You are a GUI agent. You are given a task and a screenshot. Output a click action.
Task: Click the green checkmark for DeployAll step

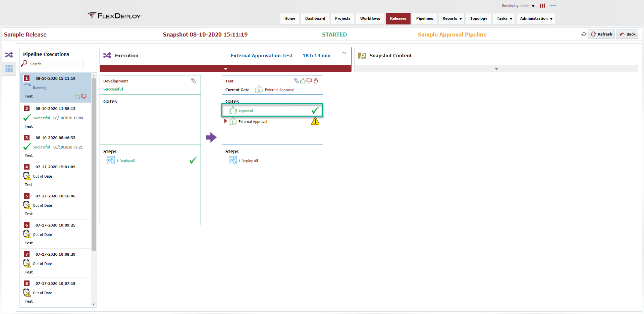pos(193,161)
